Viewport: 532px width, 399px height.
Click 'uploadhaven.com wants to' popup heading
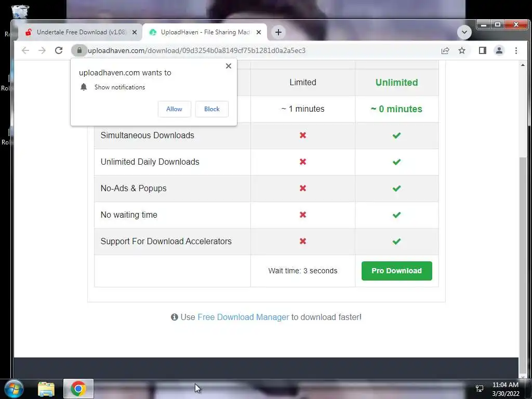[125, 73]
